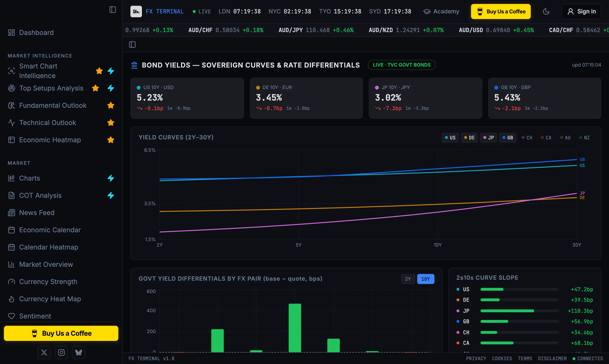Click the star beside Technical Outlook

[111, 123]
